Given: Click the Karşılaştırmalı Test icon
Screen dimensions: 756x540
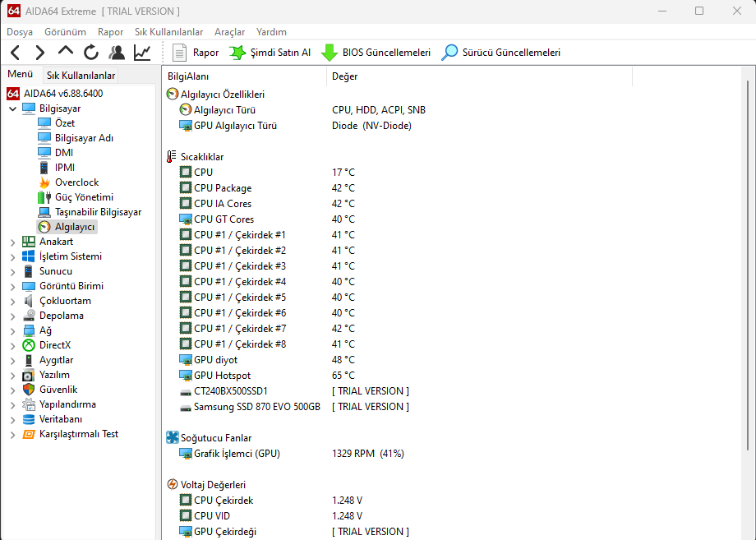Looking at the screenshot, I should [x=29, y=435].
